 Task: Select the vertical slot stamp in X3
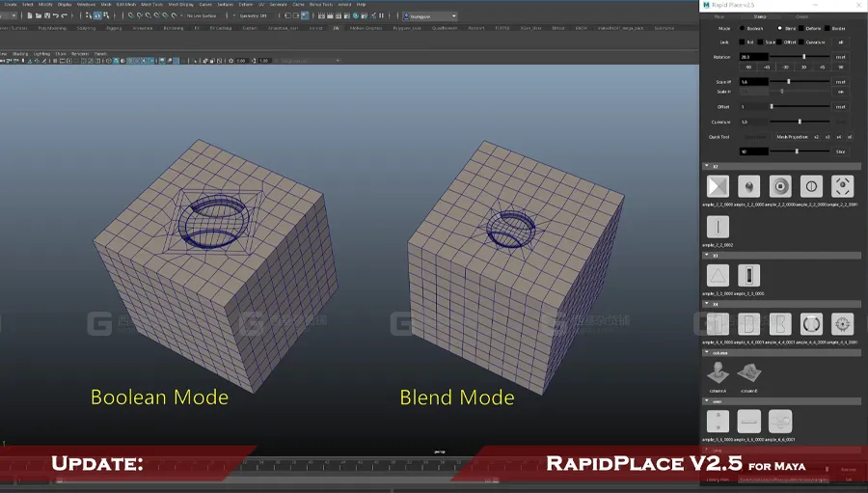point(748,275)
